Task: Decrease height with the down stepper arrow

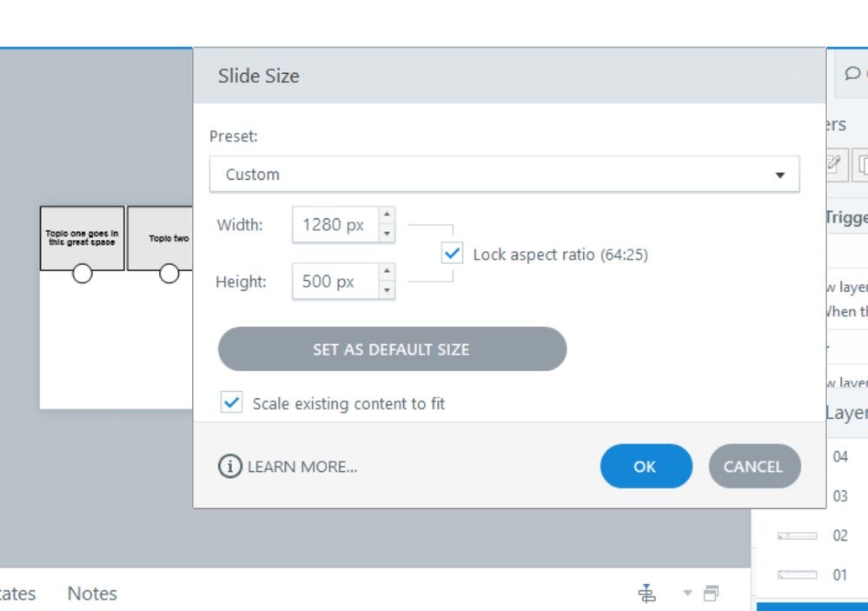Action: tap(388, 290)
